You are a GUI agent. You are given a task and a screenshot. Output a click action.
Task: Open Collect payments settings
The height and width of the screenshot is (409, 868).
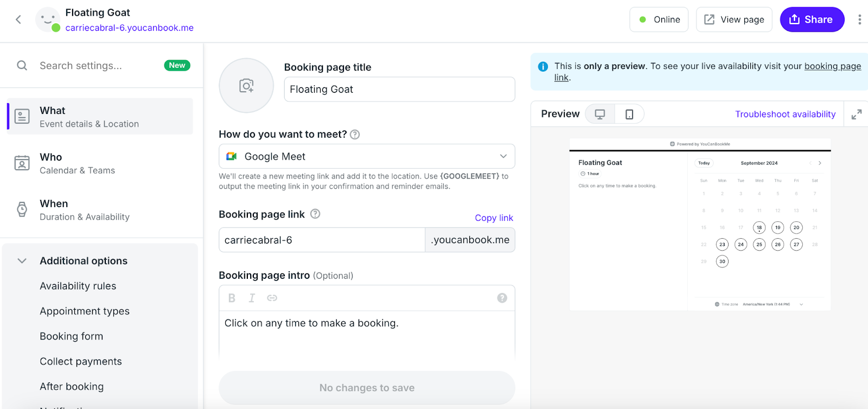pos(81,361)
